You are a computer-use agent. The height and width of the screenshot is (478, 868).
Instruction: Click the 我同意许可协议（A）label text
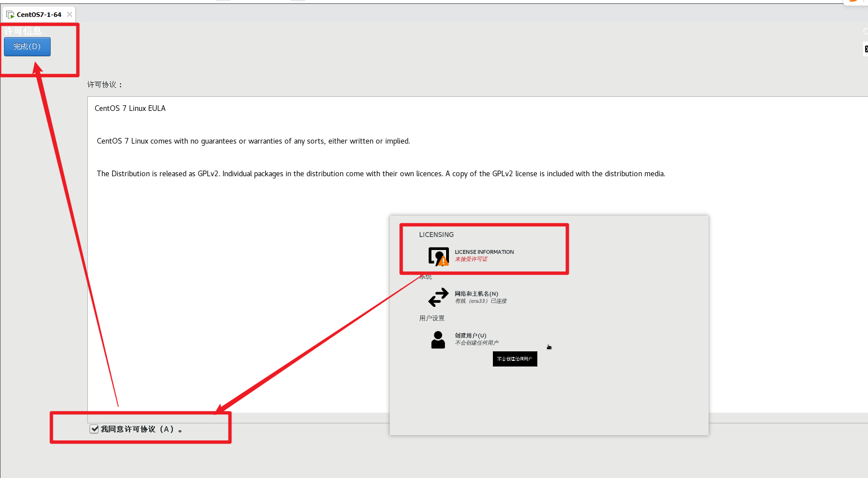pos(138,429)
